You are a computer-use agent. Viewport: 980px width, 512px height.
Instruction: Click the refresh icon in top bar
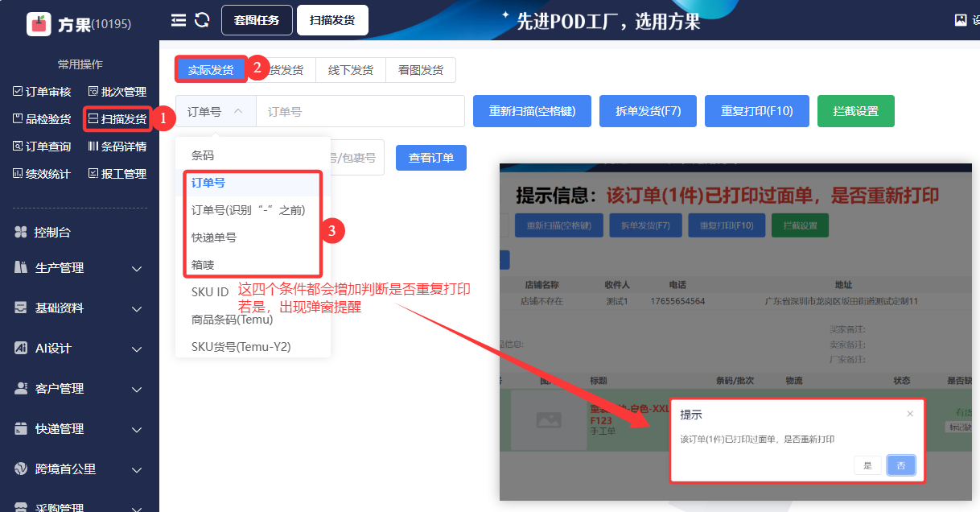203,19
